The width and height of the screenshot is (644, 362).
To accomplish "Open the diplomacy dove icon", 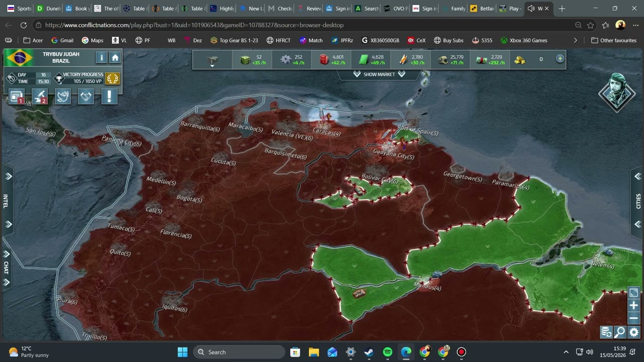I will pos(63,96).
